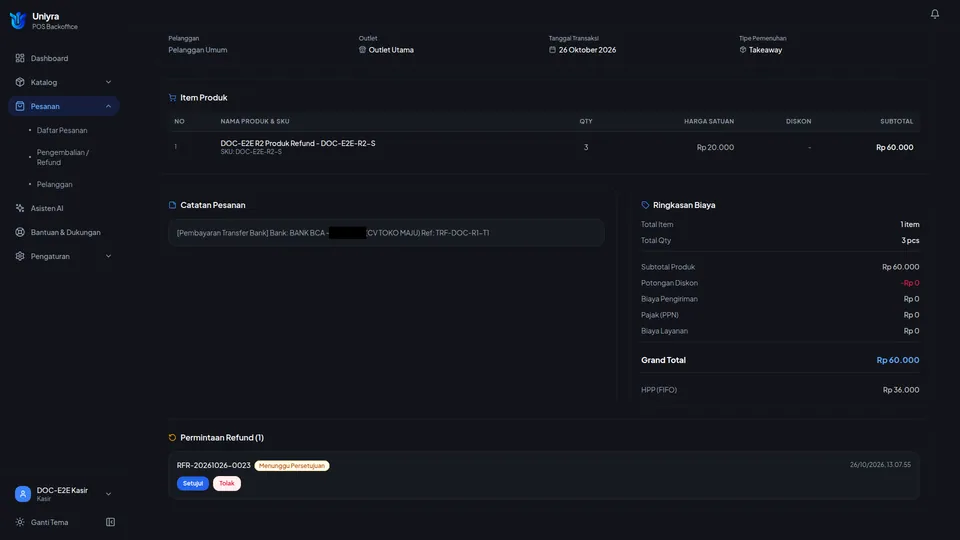This screenshot has height=540, width=960.
Task: Collapse the Pesanan menu chevron
Action: pos(108,106)
